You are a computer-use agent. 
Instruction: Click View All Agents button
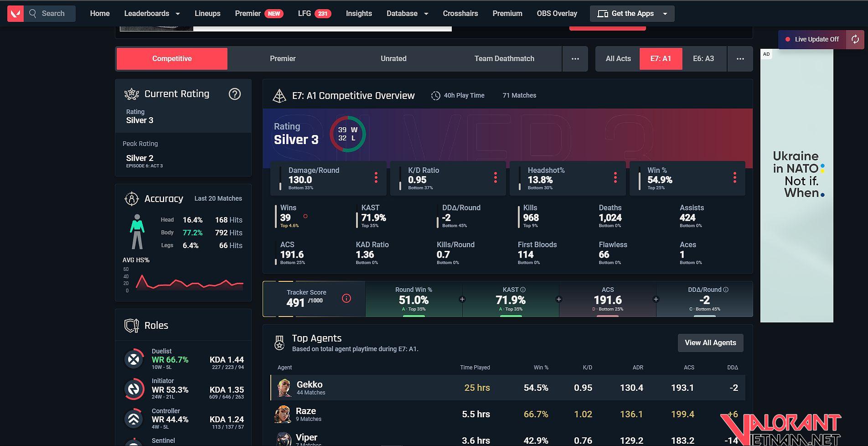[x=710, y=343]
